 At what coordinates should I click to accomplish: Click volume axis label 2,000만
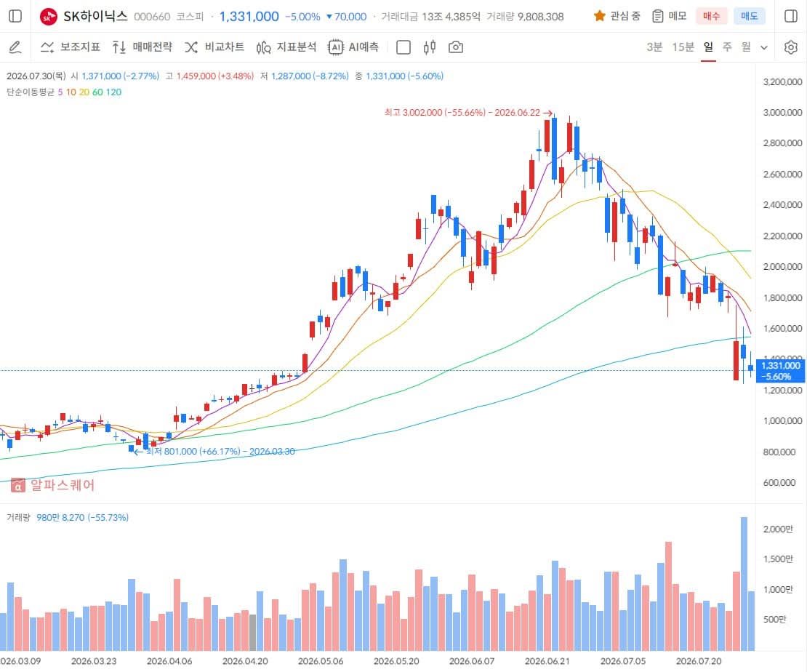[x=778, y=529]
